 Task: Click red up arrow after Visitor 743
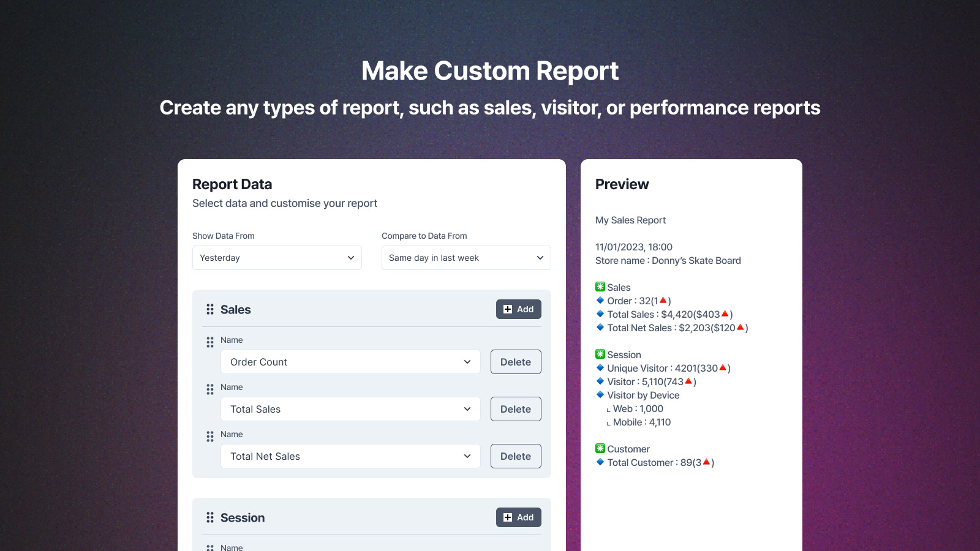688,381
